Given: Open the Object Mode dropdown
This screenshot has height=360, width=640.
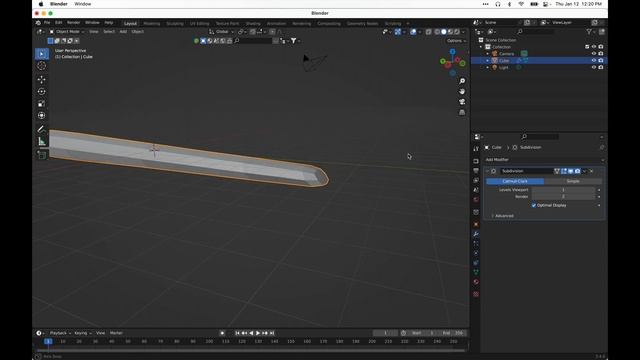Looking at the screenshot, I should click(x=67, y=31).
